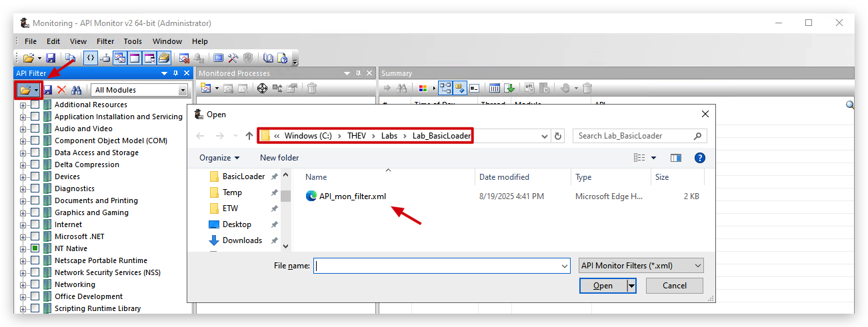Click the pin icon on the API Filter panel
The image size is (868, 327).
pyautogui.click(x=175, y=73)
